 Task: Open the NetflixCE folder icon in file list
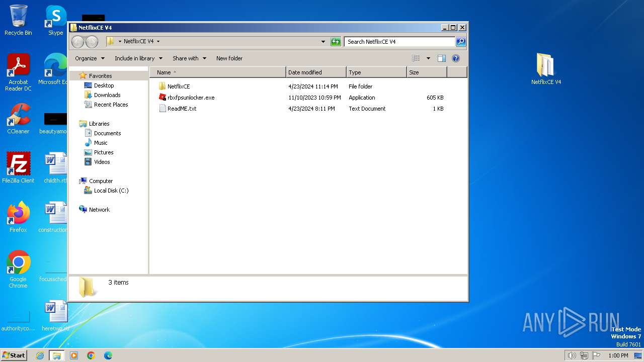pos(162,86)
